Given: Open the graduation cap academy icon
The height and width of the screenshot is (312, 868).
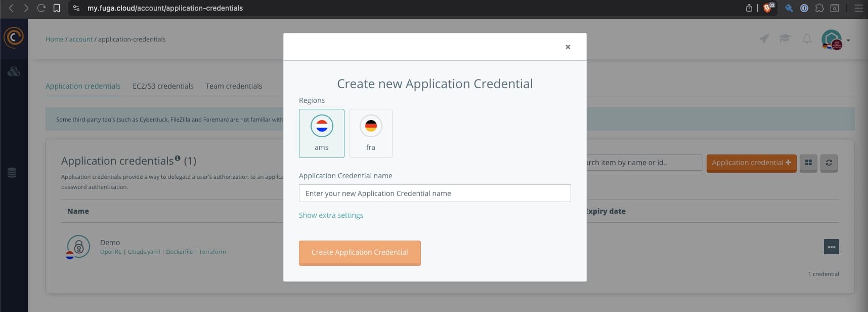Looking at the screenshot, I should click(785, 38).
